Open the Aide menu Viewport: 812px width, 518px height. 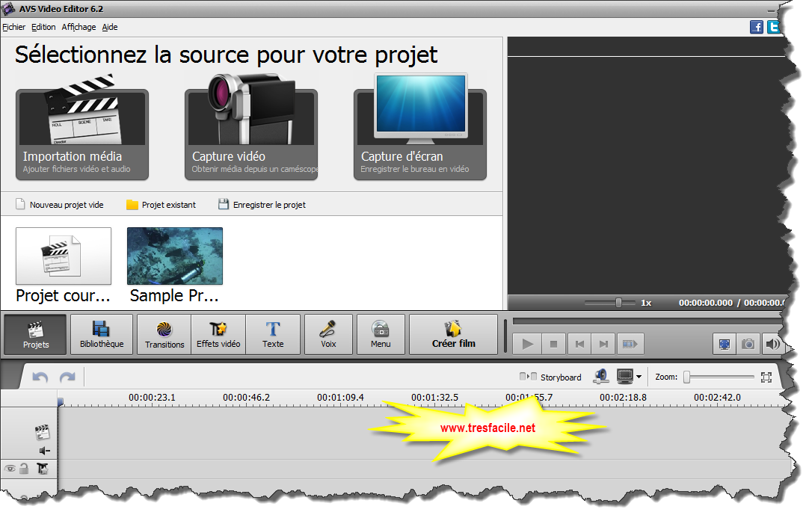coord(110,27)
